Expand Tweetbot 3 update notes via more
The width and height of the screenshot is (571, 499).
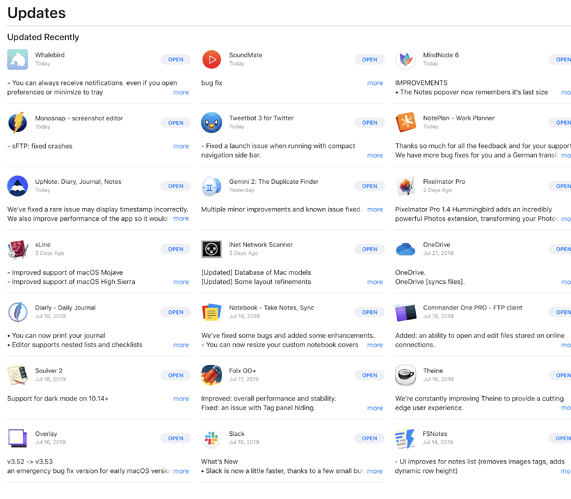375,156
